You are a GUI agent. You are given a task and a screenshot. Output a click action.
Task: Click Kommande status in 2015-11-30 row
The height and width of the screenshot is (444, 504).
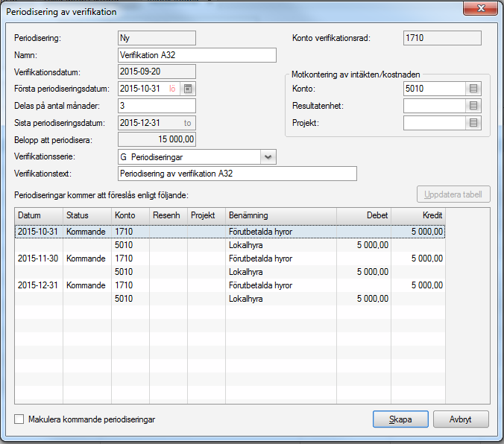(86, 259)
